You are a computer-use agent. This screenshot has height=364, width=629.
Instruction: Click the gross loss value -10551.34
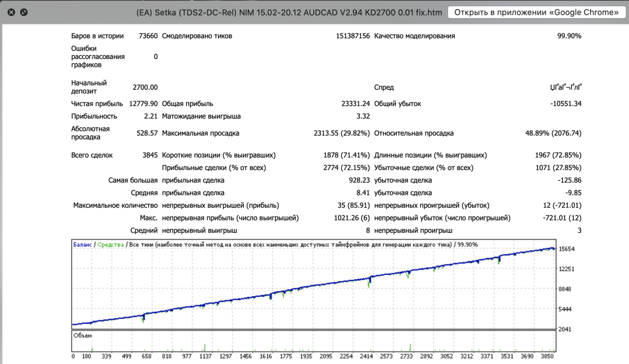566,104
